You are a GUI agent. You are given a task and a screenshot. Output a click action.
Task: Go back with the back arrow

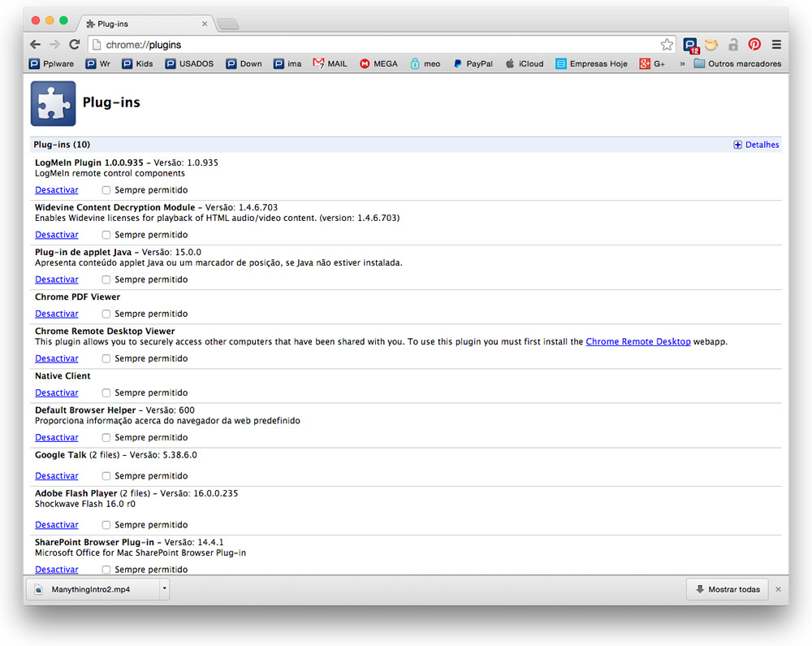(35, 45)
